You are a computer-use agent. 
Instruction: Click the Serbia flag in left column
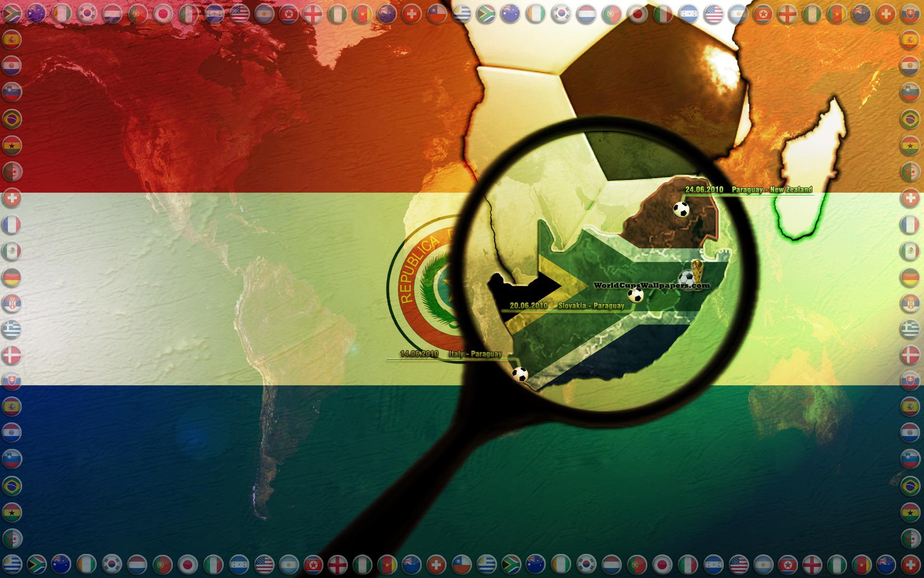click(12, 303)
